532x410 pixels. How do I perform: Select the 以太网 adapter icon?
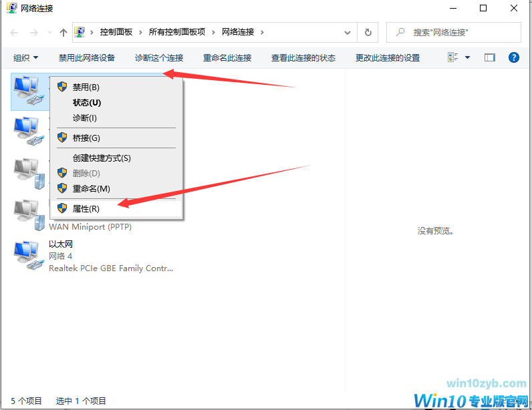tap(29, 256)
